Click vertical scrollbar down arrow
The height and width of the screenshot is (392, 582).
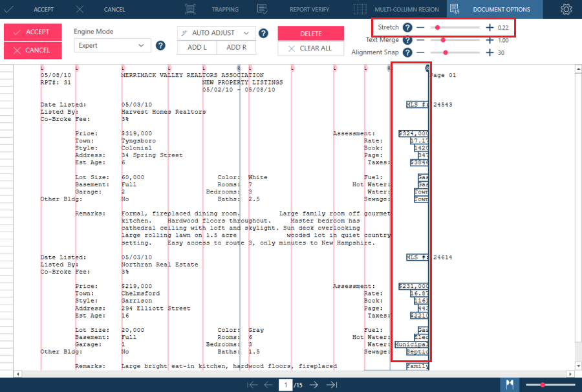(578, 365)
